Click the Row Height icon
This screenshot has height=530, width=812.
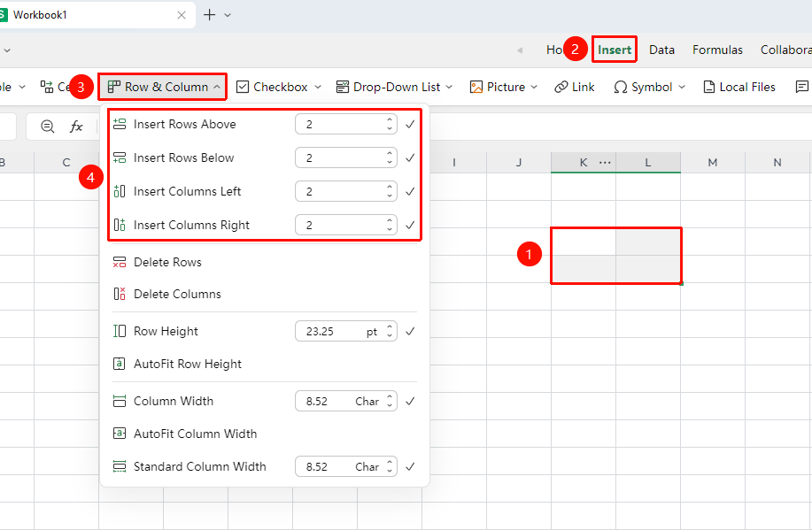[120, 331]
